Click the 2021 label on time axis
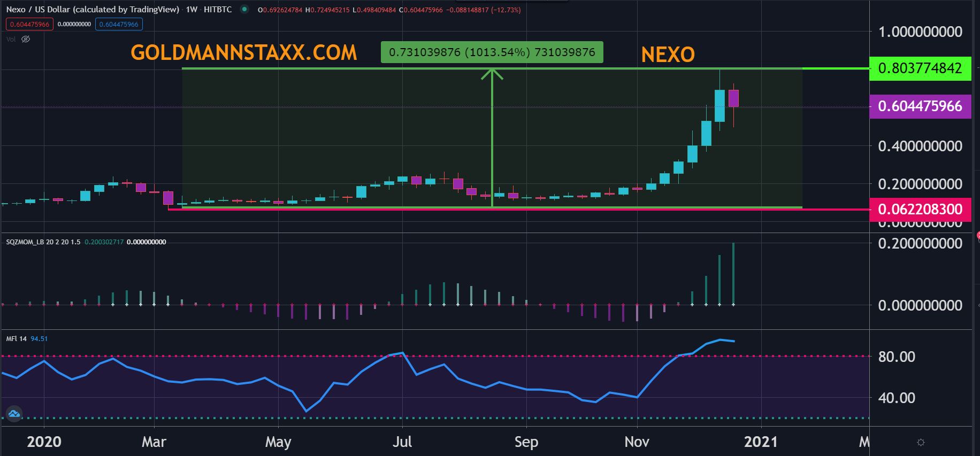Viewport: 980px width, 456px height. point(761,442)
